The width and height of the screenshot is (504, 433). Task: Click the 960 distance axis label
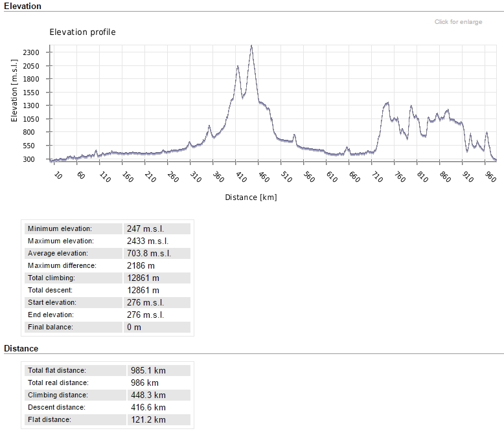tap(491, 176)
